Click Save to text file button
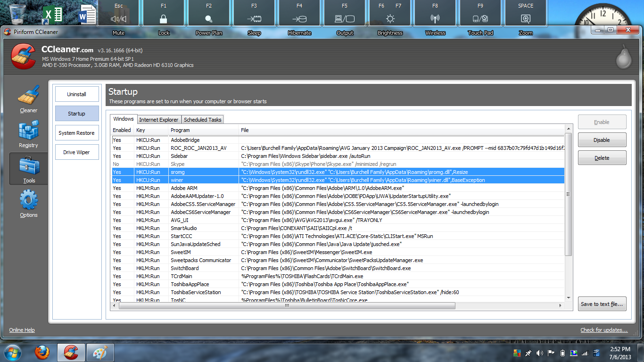The image size is (644, 362). (602, 304)
